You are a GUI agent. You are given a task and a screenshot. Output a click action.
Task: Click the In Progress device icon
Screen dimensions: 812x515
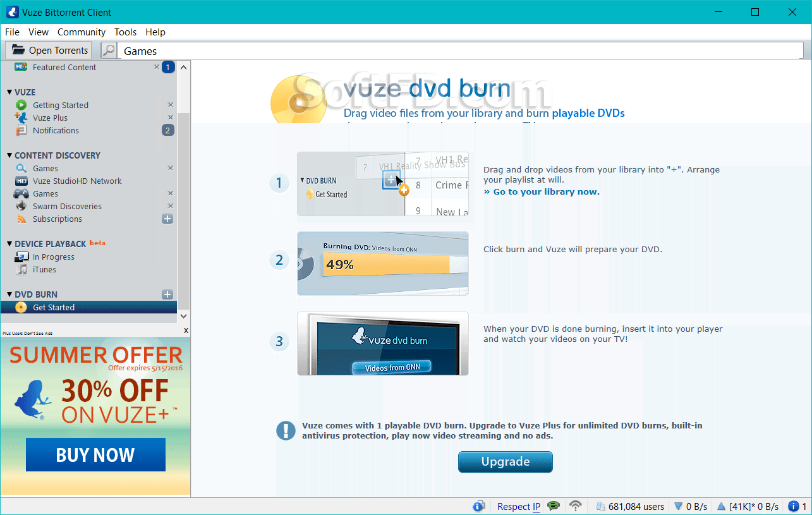click(21, 257)
